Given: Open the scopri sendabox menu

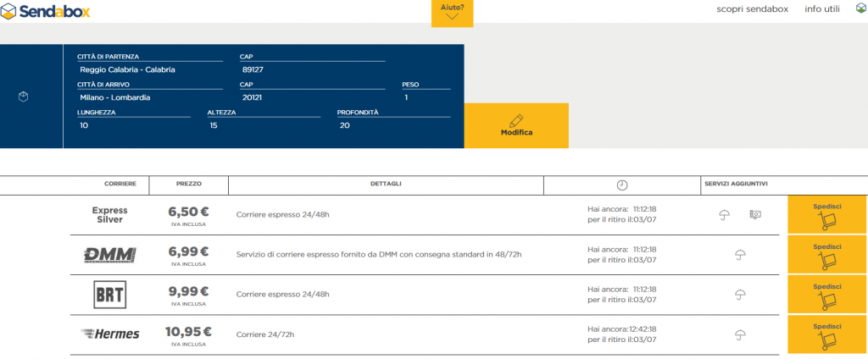Looking at the screenshot, I should coord(752,9).
